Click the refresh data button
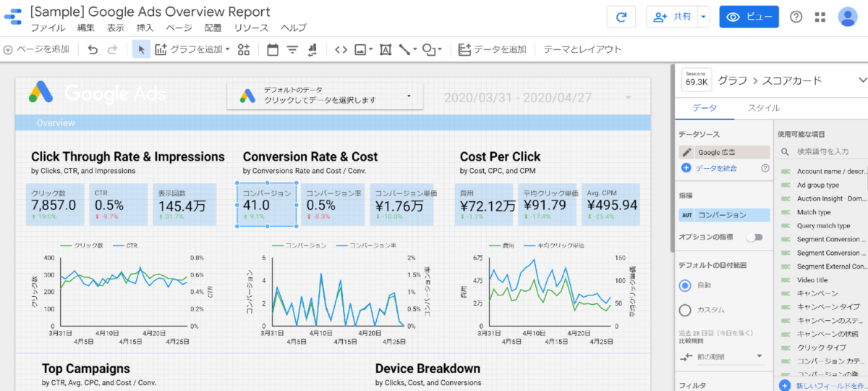This screenshot has width=868, height=391. pyautogui.click(x=621, y=17)
